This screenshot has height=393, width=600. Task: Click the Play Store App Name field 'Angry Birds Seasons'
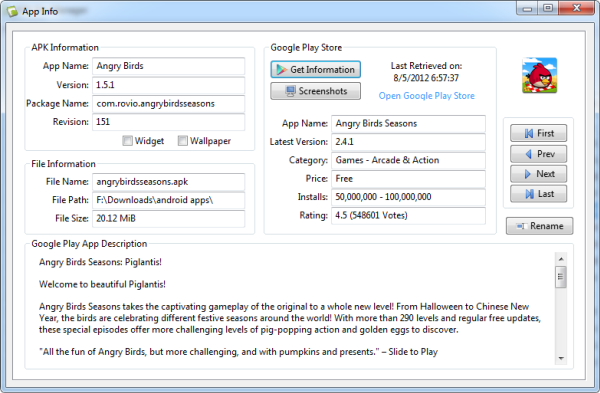[408, 124]
